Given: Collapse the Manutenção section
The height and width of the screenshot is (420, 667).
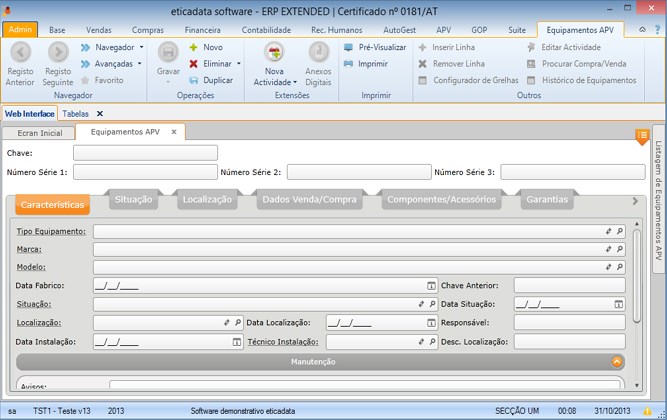Looking at the screenshot, I should (x=617, y=361).
